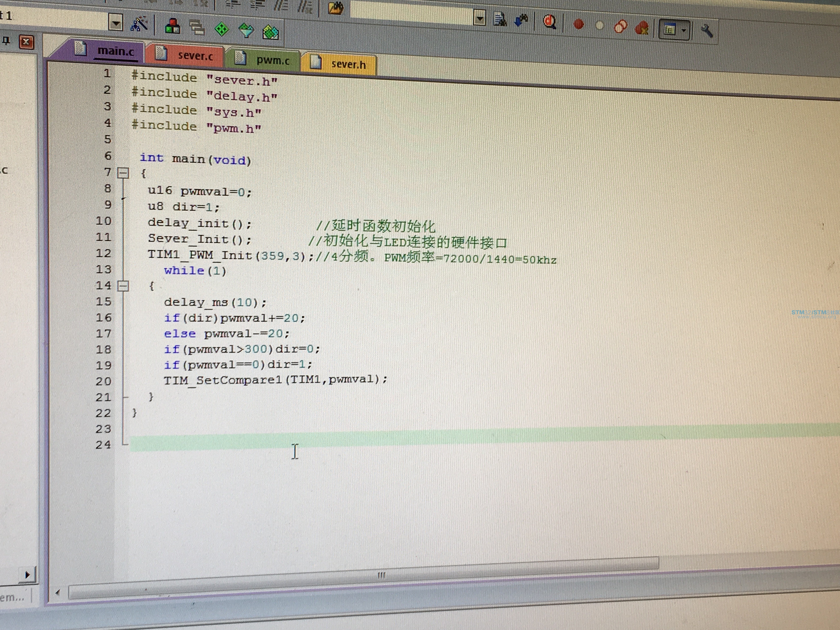Click the text '#include "delay.h"'

pos(204,95)
